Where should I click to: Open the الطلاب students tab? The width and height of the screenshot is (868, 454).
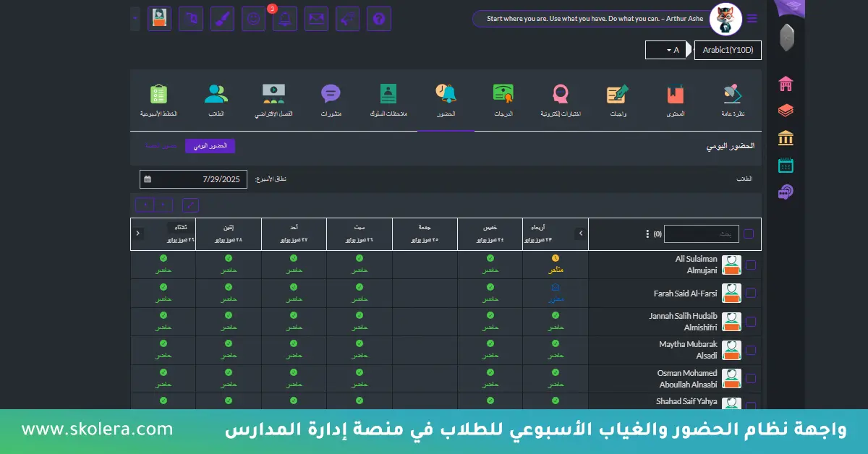(x=216, y=98)
